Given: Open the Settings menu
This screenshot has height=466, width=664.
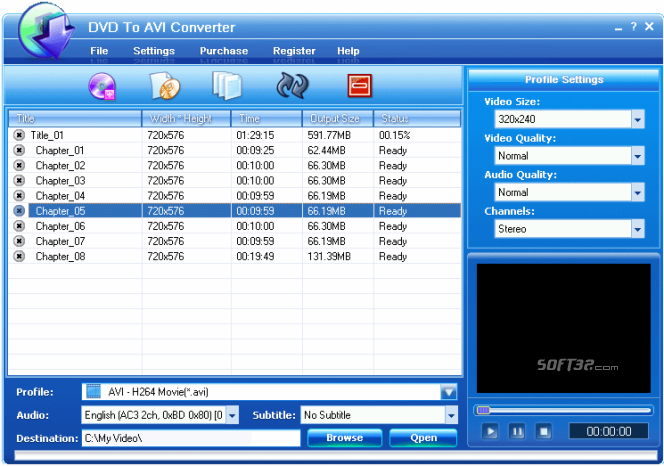Looking at the screenshot, I should [x=154, y=51].
